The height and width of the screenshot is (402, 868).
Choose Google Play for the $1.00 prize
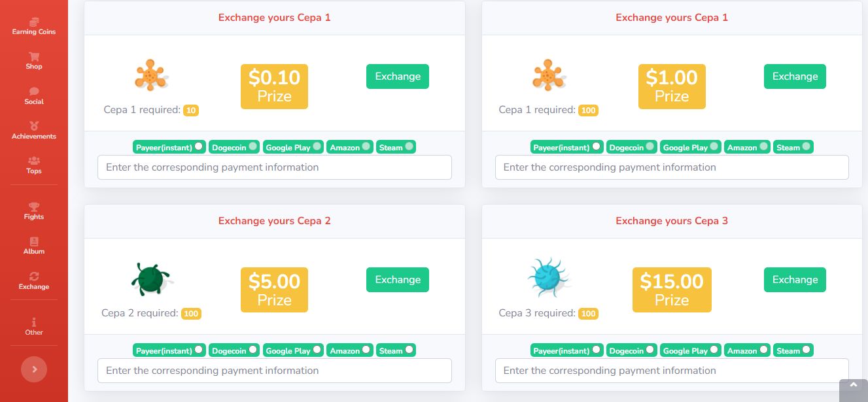714,146
